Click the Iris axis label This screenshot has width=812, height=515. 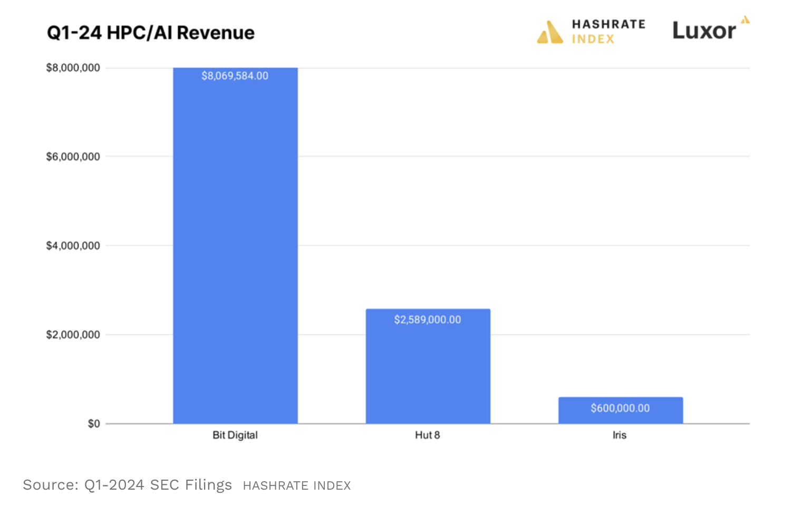pyautogui.click(x=620, y=435)
